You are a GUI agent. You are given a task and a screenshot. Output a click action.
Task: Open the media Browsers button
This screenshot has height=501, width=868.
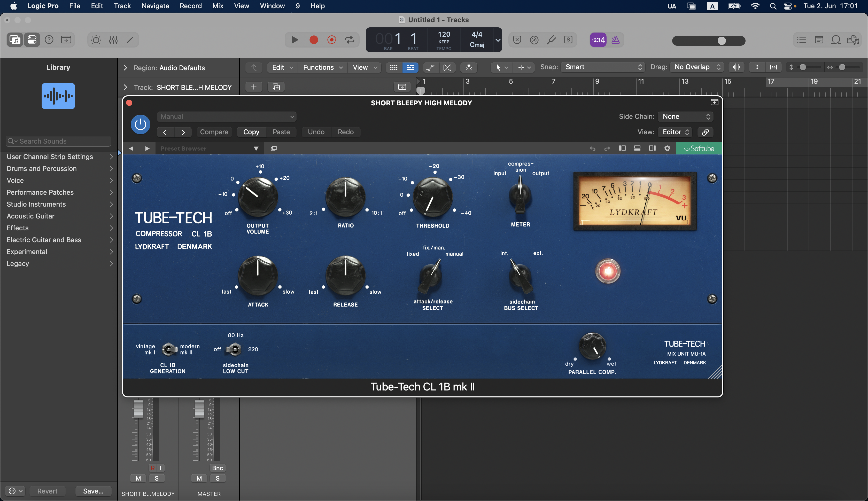point(853,40)
